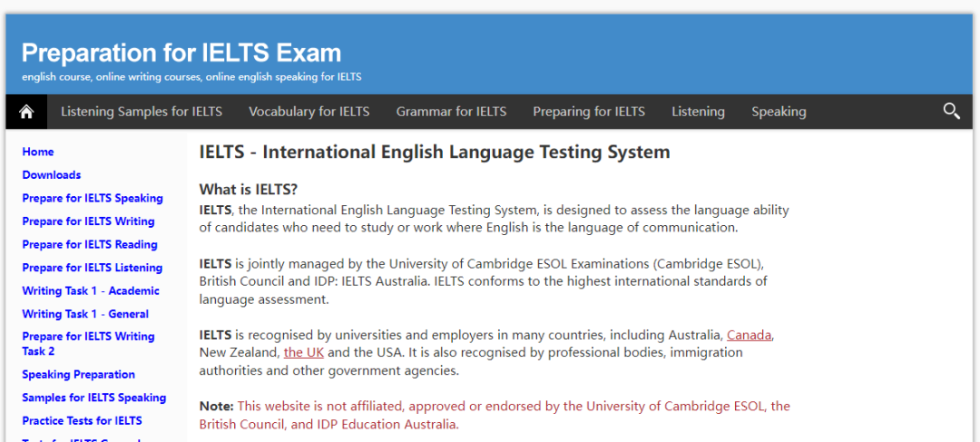
Task: Go to Preparing for IELTS menu item
Action: coord(589,112)
